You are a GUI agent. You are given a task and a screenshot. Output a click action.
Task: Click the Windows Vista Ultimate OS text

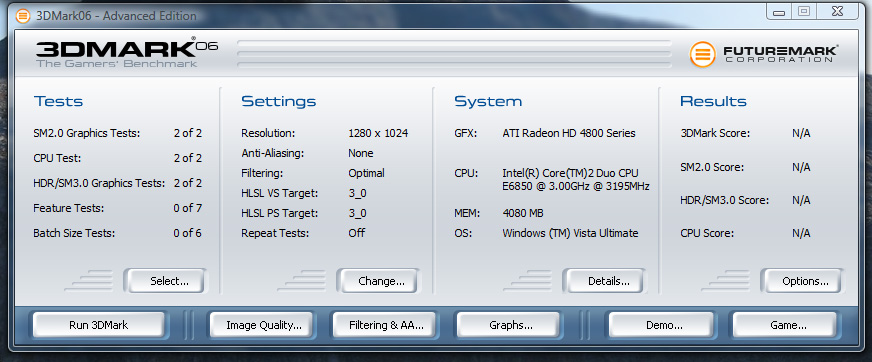571,233
